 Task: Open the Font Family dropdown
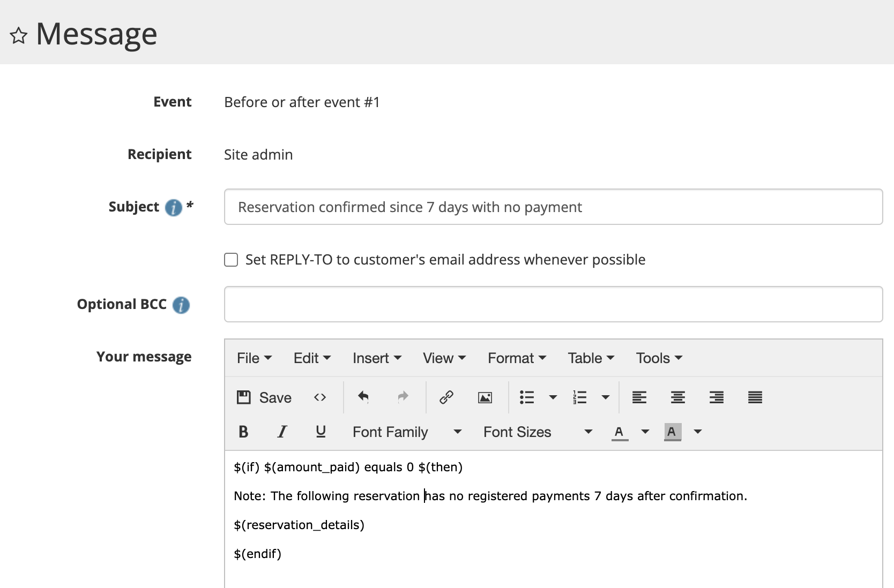tap(406, 432)
